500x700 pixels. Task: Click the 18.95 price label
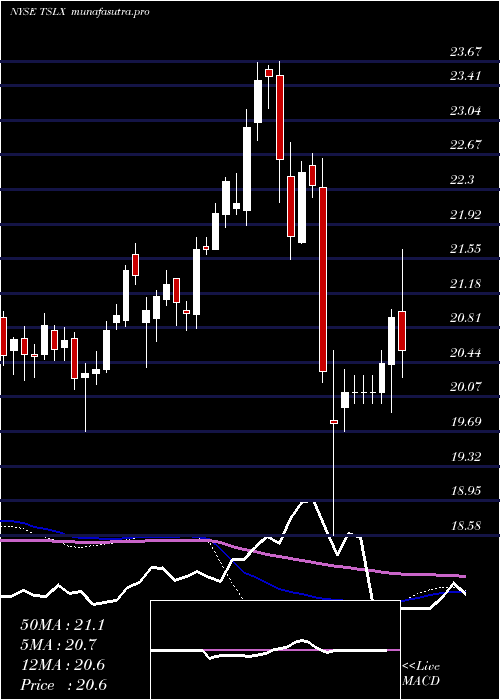tap(466, 491)
